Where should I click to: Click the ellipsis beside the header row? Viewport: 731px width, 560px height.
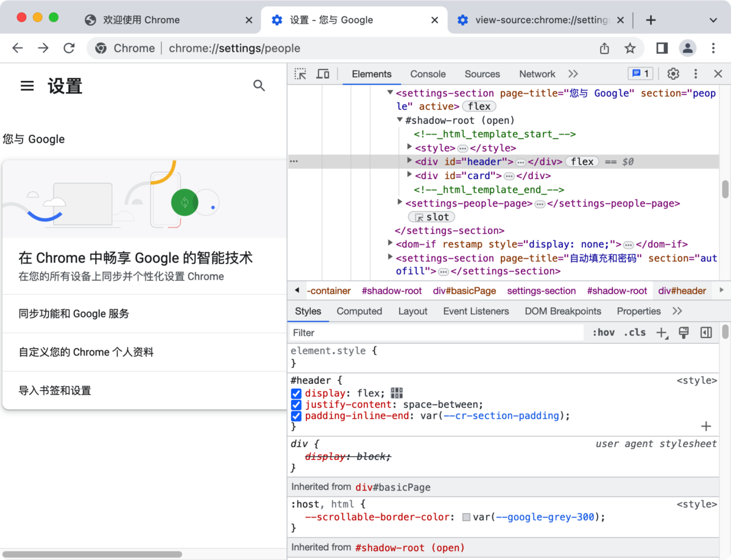[x=294, y=161]
